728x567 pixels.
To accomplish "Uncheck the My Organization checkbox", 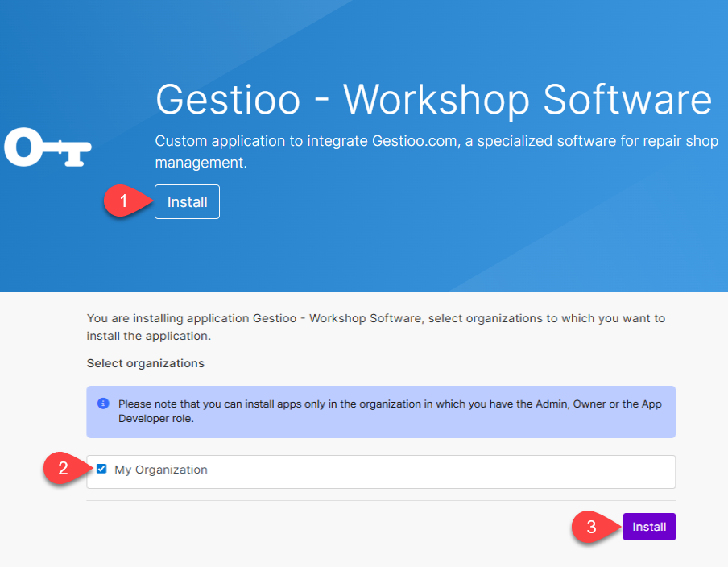I will 101,469.
